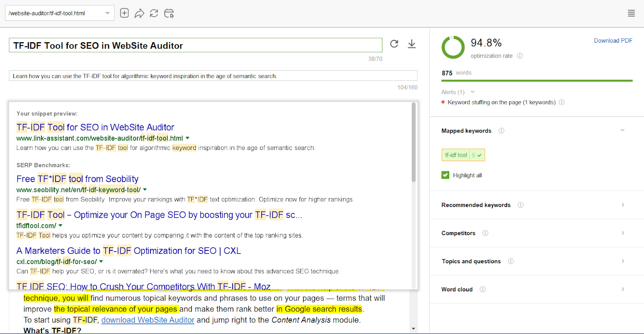This screenshot has height=334, width=644.
Task: Open the hamburger menu at top right
Action: (631, 13)
